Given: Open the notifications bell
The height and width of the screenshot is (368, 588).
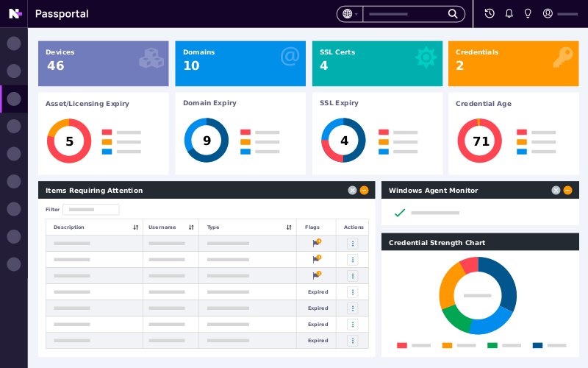Looking at the screenshot, I should [x=509, y=13].
